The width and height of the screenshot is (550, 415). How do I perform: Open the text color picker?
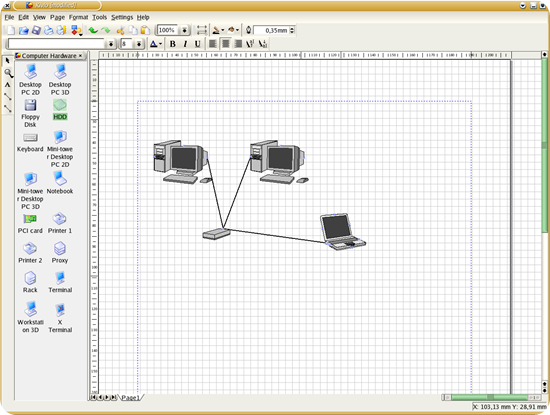(156, 44)
